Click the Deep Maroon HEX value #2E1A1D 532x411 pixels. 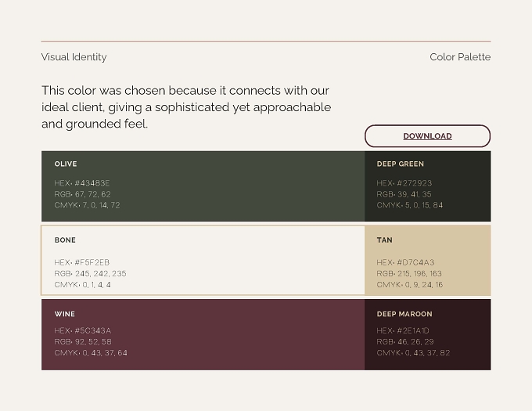413,330
